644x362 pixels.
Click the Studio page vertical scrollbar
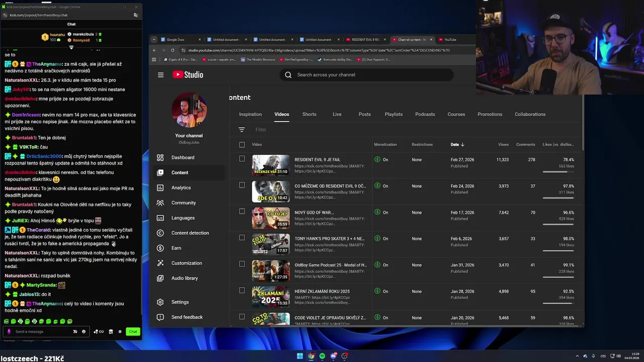583,123
